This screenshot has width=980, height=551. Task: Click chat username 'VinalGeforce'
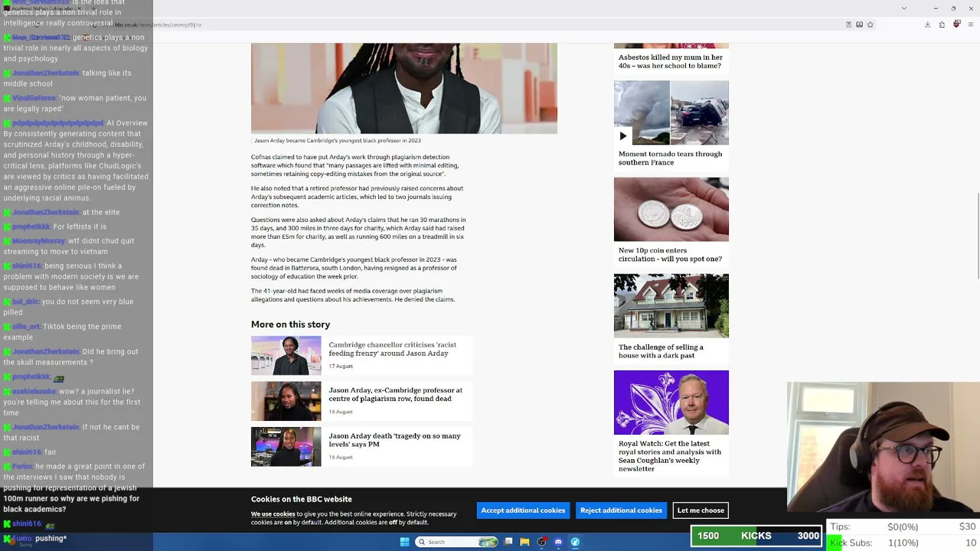(34, 99)
